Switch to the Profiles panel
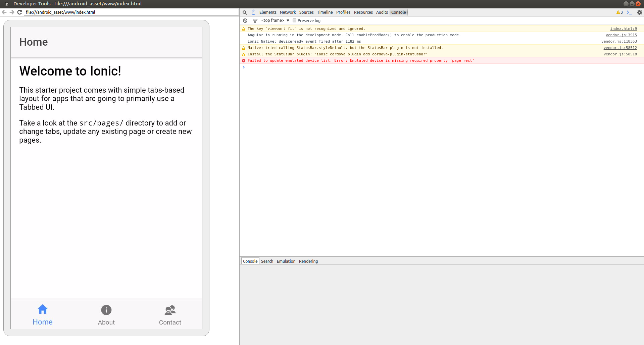 343,12
